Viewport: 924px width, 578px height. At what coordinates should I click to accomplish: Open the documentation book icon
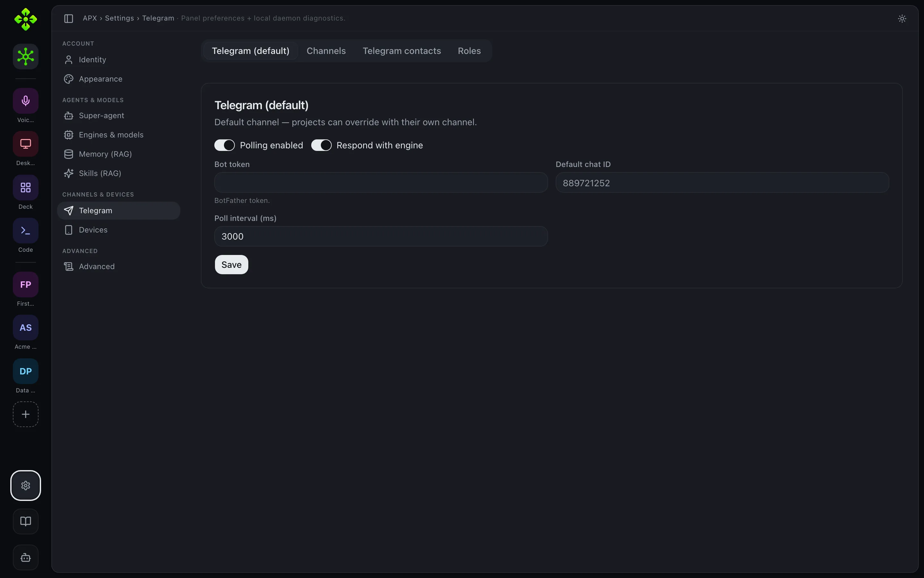click(x=26, y=521)
